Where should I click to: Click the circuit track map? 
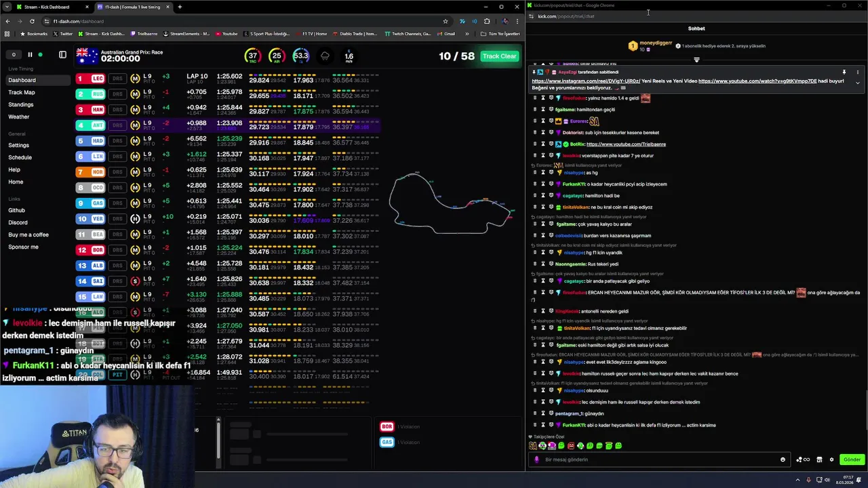451,203
